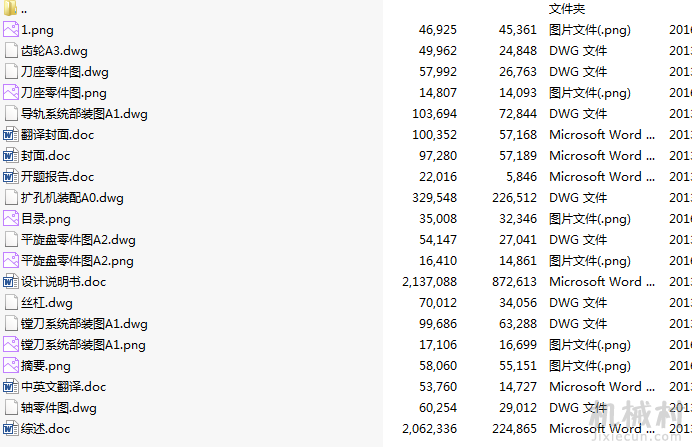Select 刀座零件图.png in the list
Screen dimensions: 692x447
pyautogui.click(x=64, y=93)
